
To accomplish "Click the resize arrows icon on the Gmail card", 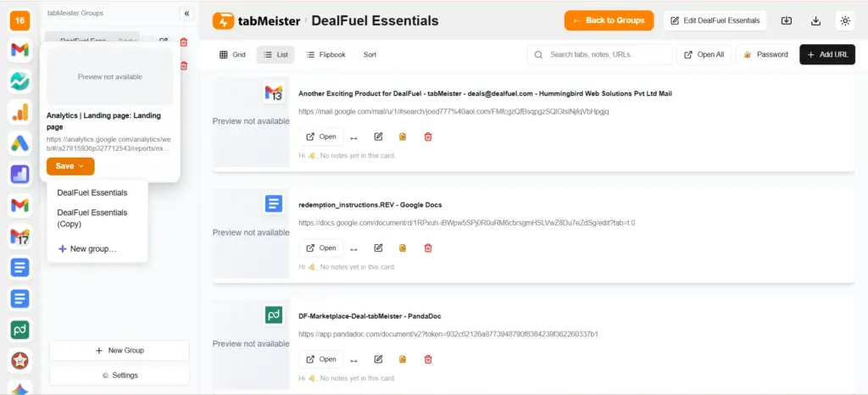I will [353, 137].
